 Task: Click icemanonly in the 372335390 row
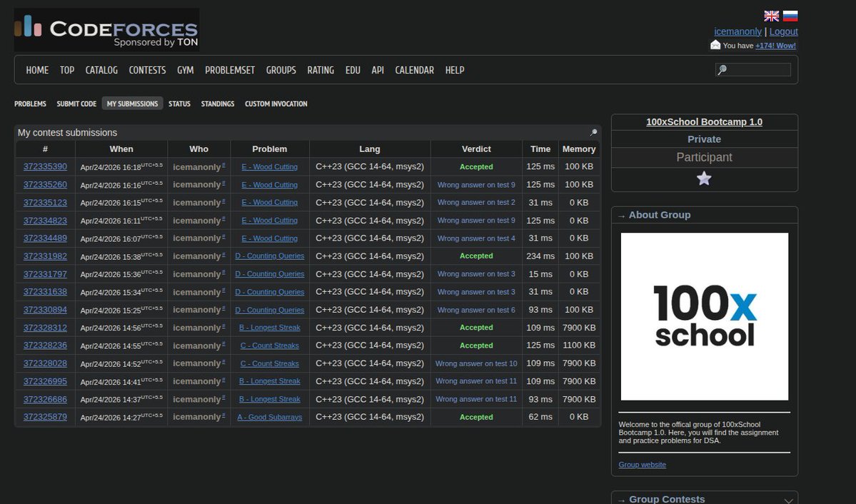click(x=196, y=167)
